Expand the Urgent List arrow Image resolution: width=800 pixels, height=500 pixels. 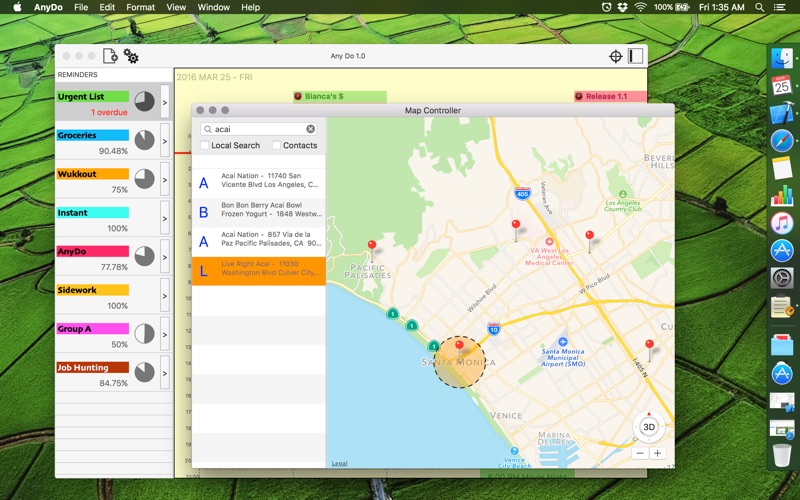(165, 102)
